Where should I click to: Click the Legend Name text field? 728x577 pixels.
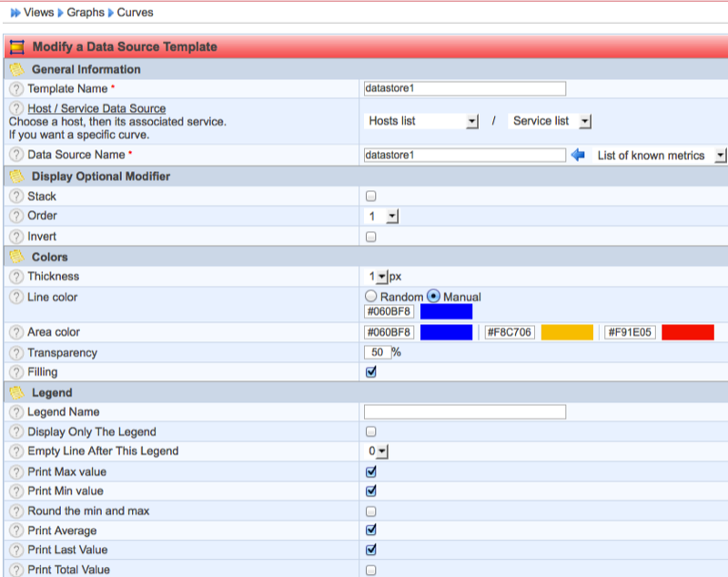pyautogui.click(x=464, y=412)
